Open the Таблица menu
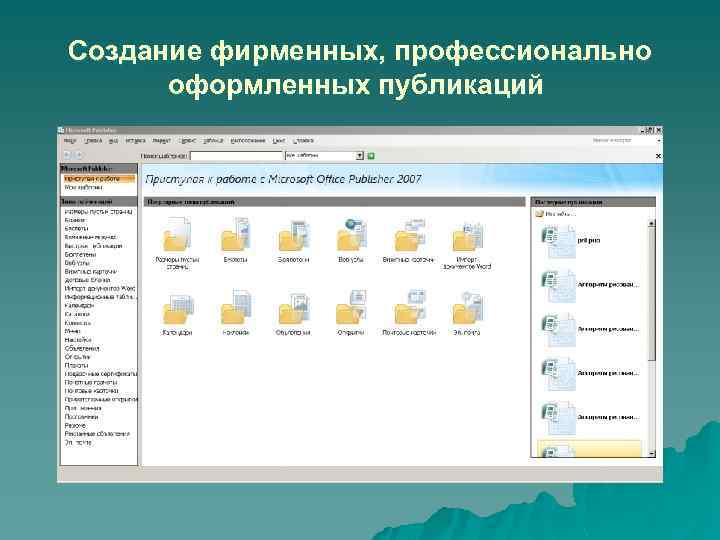Image resolution: width=720 pixels, height=540 pixels. click(213, 141)
